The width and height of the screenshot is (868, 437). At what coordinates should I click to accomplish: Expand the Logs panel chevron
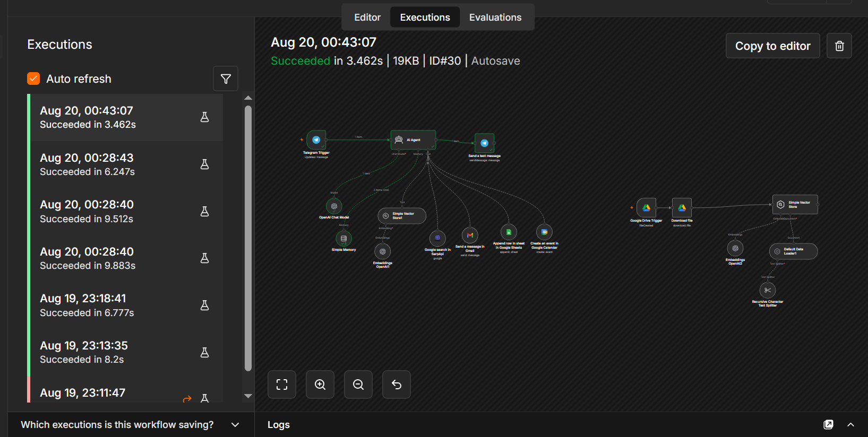850,425
